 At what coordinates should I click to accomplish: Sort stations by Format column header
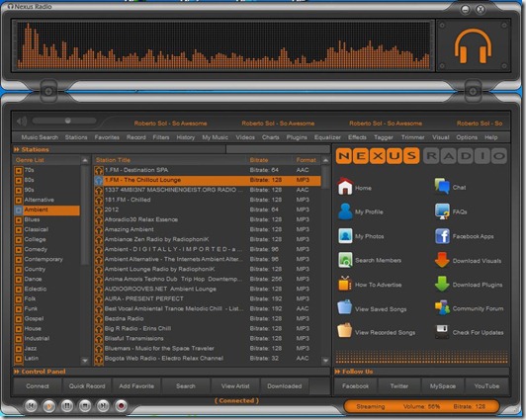[306, 160]
